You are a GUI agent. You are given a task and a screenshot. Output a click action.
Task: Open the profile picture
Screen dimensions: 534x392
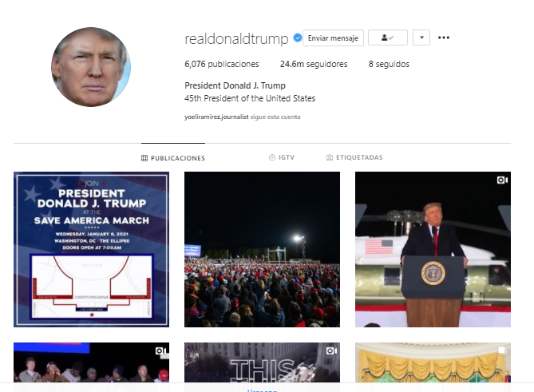[91, 67]
